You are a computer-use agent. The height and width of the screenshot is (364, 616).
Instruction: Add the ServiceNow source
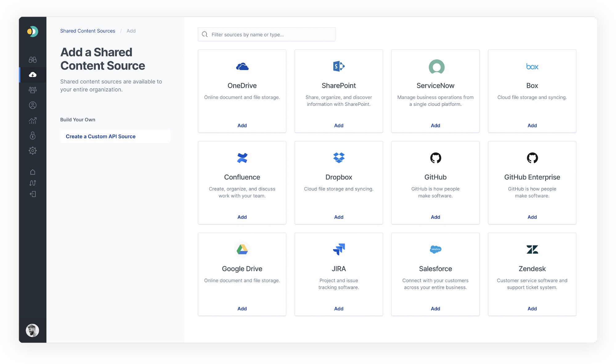coord(435,125)
